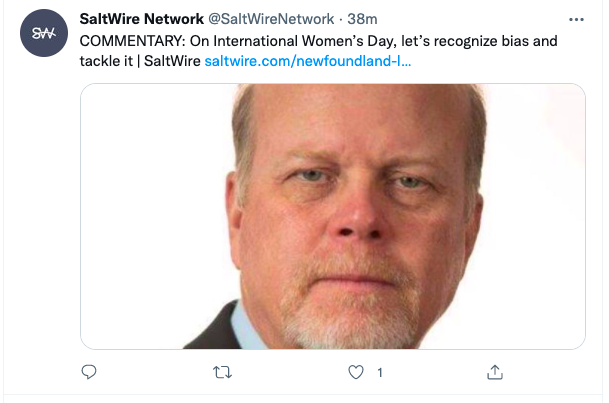Open the SaltWire Network SW avatar

[x=44, y=33]
